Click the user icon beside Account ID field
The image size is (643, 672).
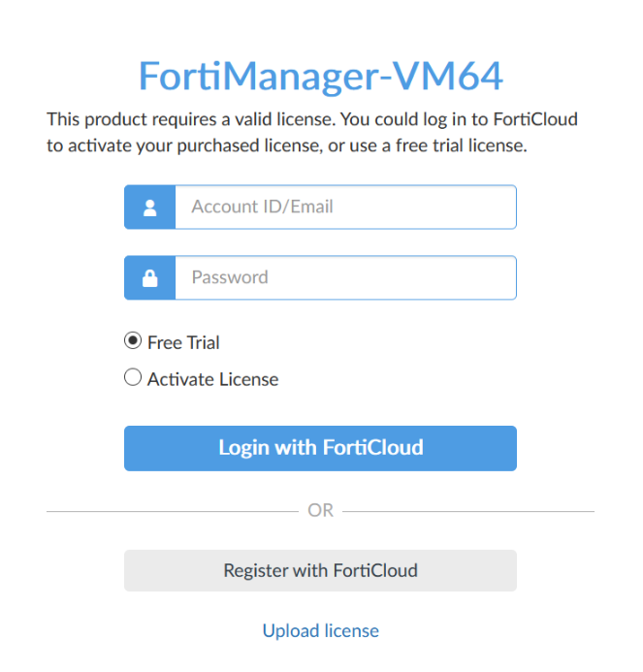coord(149,208)
